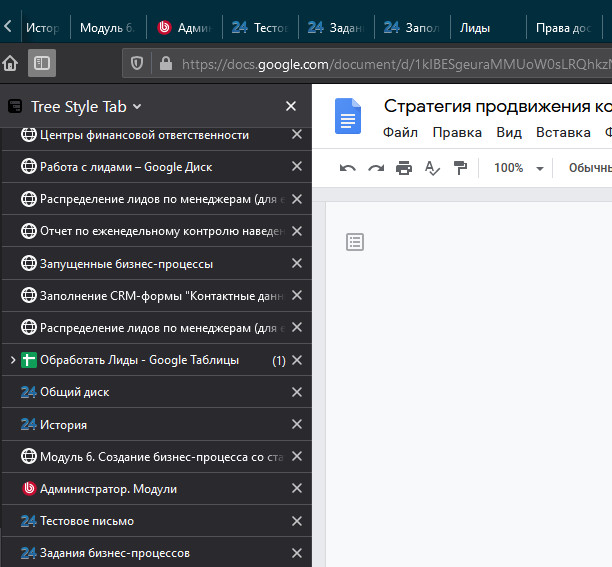Screen dimensions: 612x567
Task: Click the Undo arrow in Docs toolbar
Action: click(347, 168)
